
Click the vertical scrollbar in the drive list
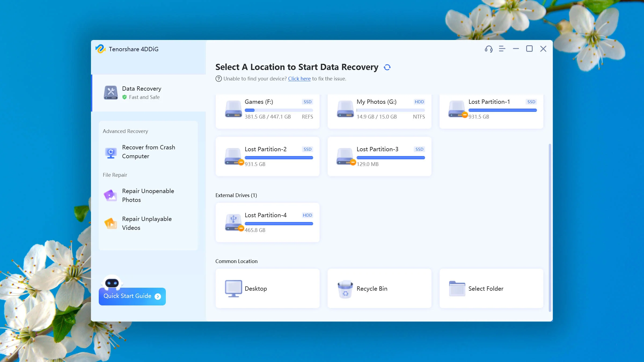pyautogui.click(x=550, y=228)
